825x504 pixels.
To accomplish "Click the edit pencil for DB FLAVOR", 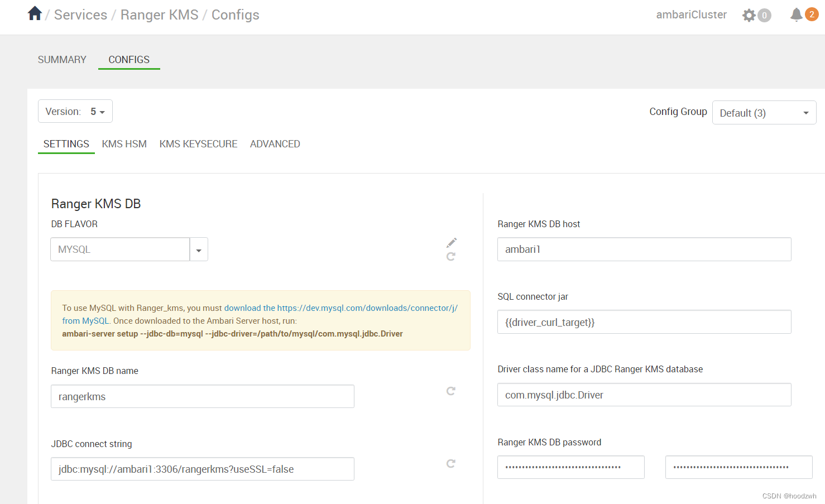I will click(452, 243).
